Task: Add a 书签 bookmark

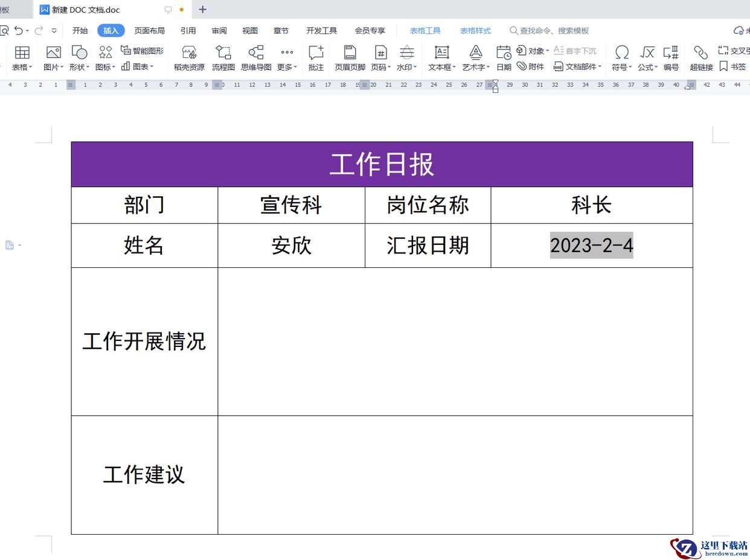Action: (732, 66)
